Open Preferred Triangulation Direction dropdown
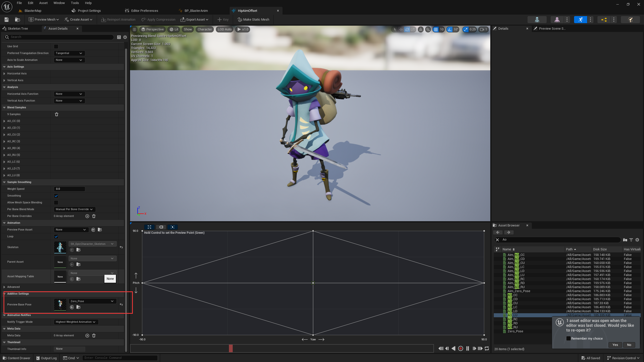This screenshot has width=644, height=362. [x=69, y=53]
